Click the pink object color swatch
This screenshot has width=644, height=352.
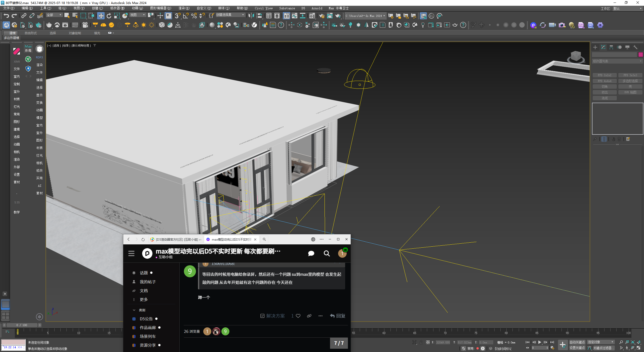point(640,55)
